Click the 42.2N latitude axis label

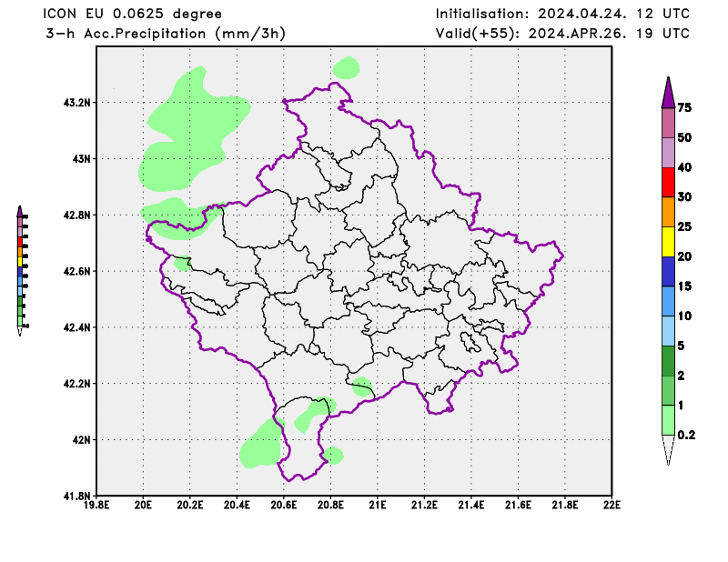click(x=76, y=384)
